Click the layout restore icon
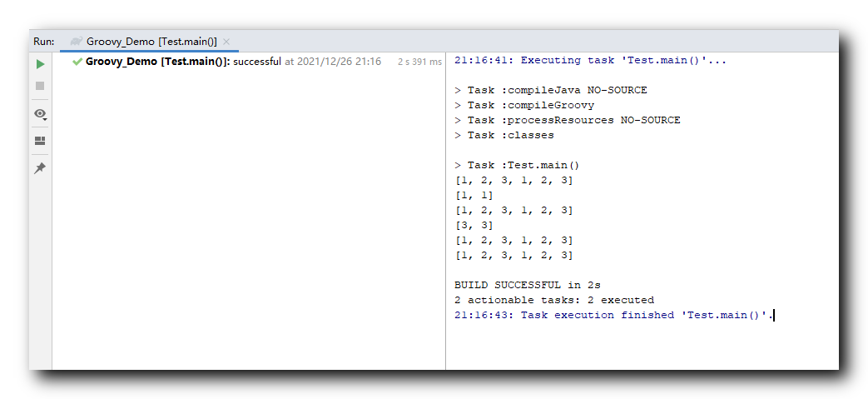The height and width of the screenshot is (399, 868). tap(40, 141)
